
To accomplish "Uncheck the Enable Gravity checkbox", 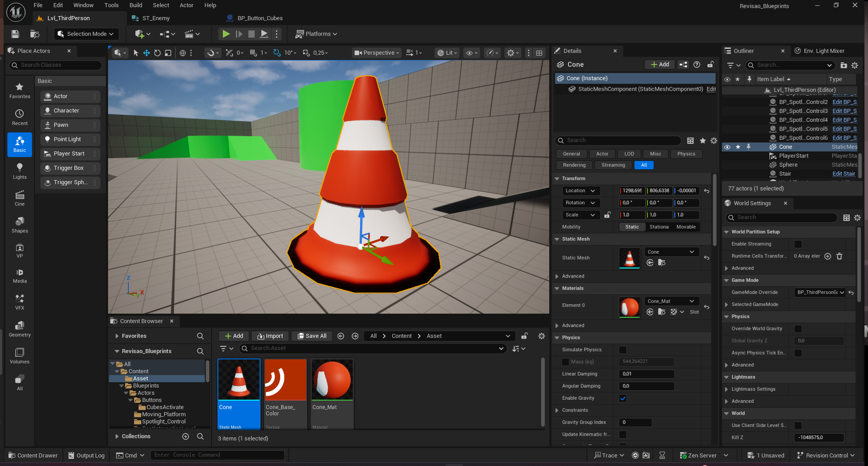I will pyautogui.click(x=623, y=398).
